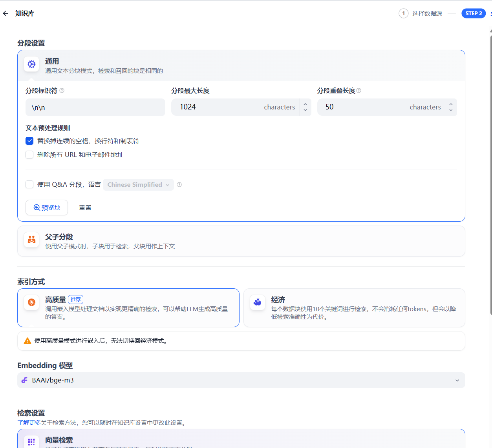Click the 预览块 preview button
The image size is (492, 448).
click(46, 207)
